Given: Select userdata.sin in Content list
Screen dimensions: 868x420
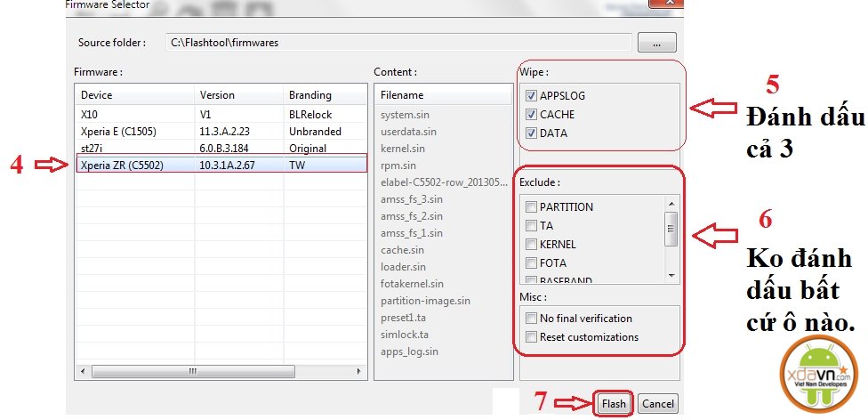Looking at the screenshot, I should 408,132.
